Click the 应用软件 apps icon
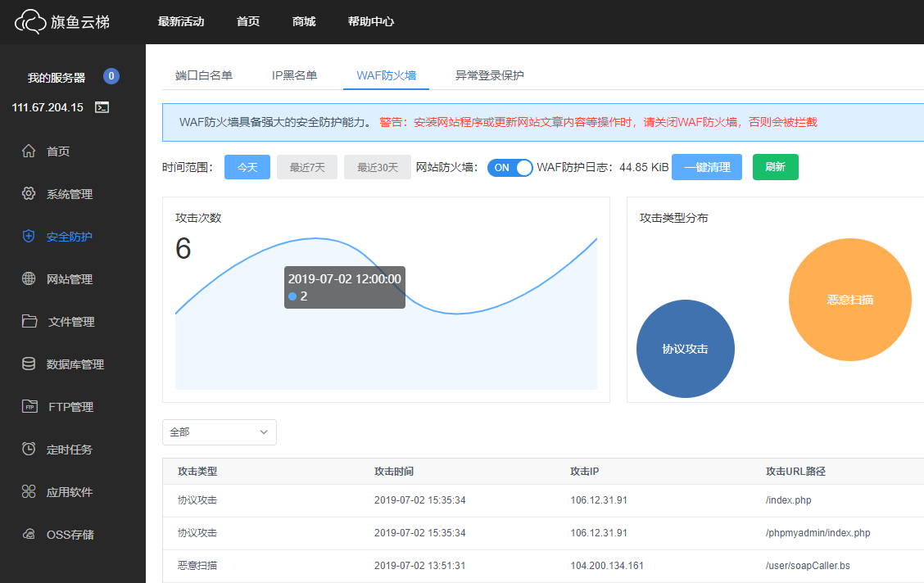This screenshot has width=924, height=583. coord(29,492)
